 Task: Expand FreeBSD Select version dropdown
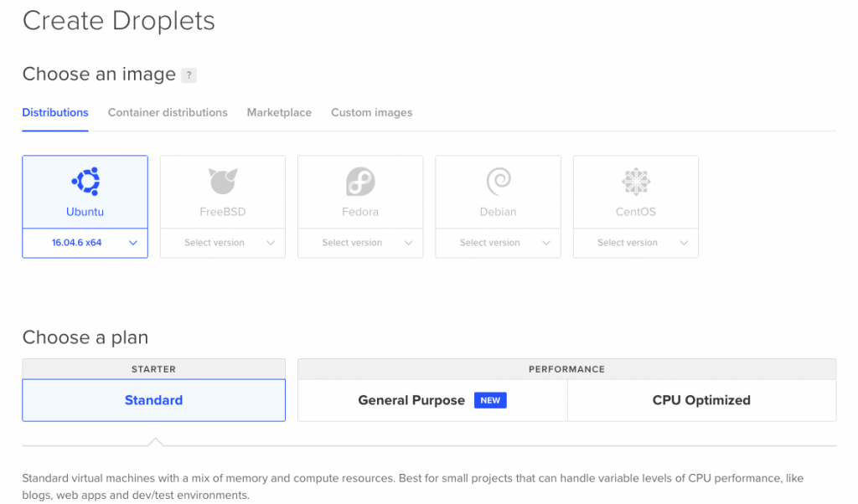[x=223, y=243]
